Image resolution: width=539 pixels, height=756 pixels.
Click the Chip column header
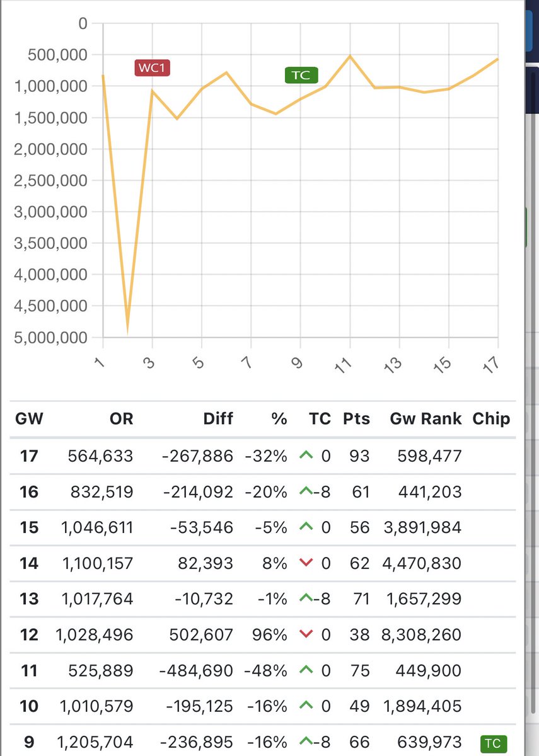click(x=491, y=419)
